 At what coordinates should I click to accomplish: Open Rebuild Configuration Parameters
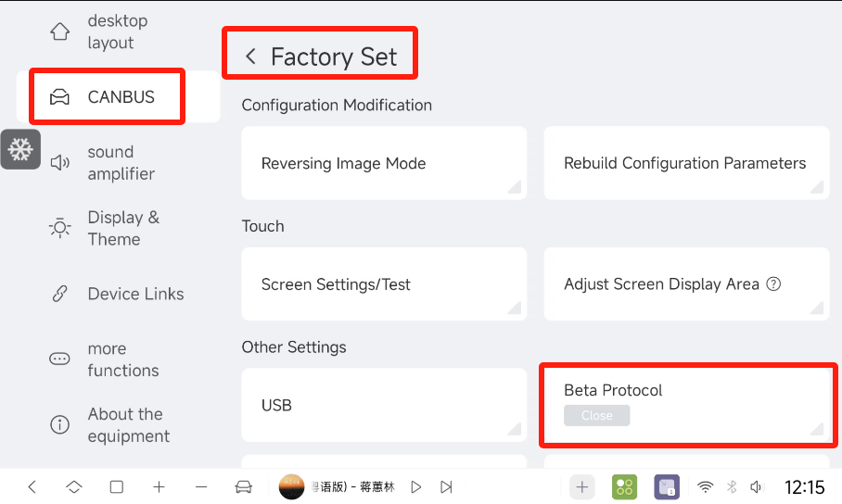click(x=687, y=163)
